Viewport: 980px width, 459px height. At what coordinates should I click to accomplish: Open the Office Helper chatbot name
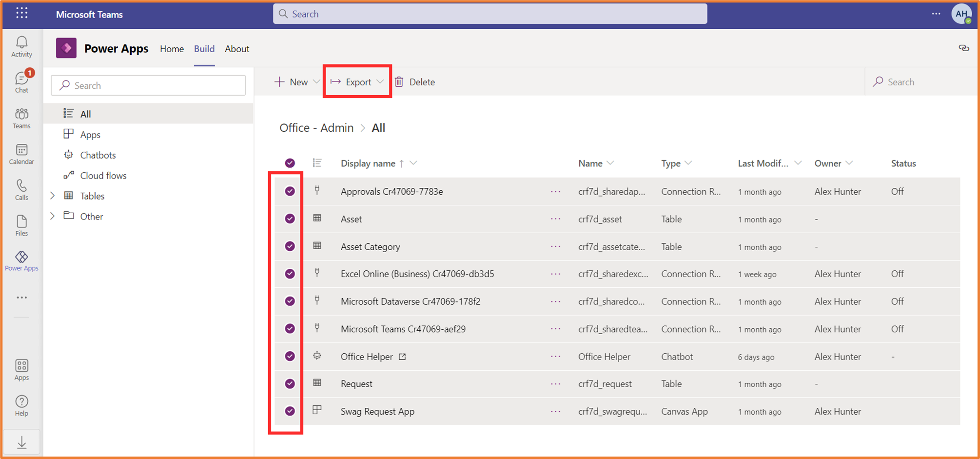coord(367,357)
